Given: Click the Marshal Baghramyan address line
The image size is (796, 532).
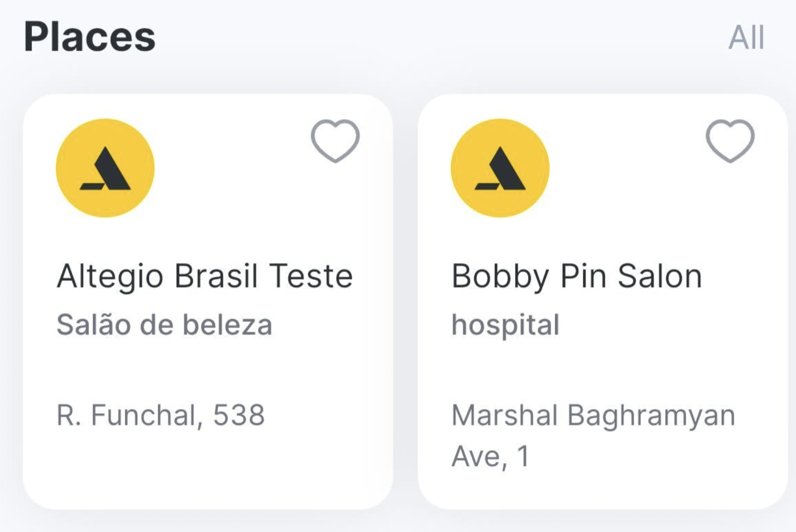Looking at the screenshot, I should click(x=593, y=415).
